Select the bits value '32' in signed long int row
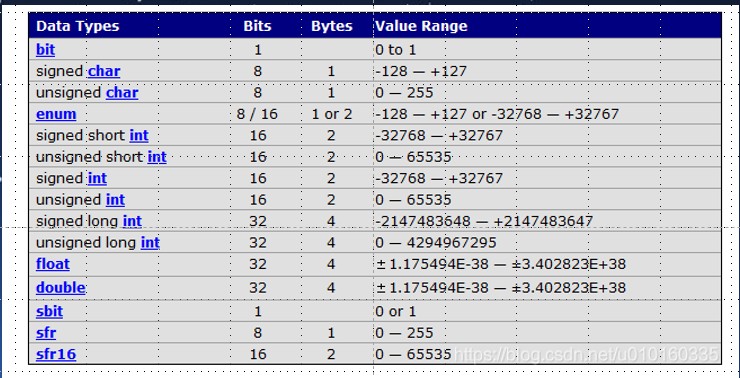The height and width of the screenshot is (378, 740). point(258,221)
